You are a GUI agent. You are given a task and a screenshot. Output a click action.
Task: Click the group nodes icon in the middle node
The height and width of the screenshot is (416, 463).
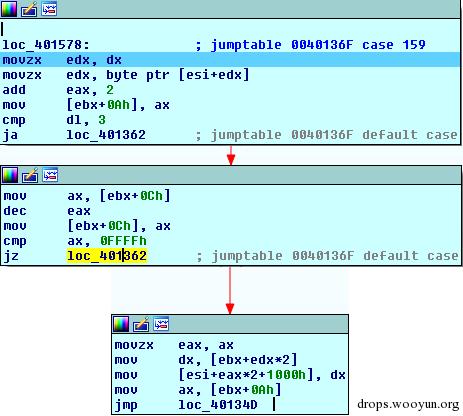coord(50,175)
